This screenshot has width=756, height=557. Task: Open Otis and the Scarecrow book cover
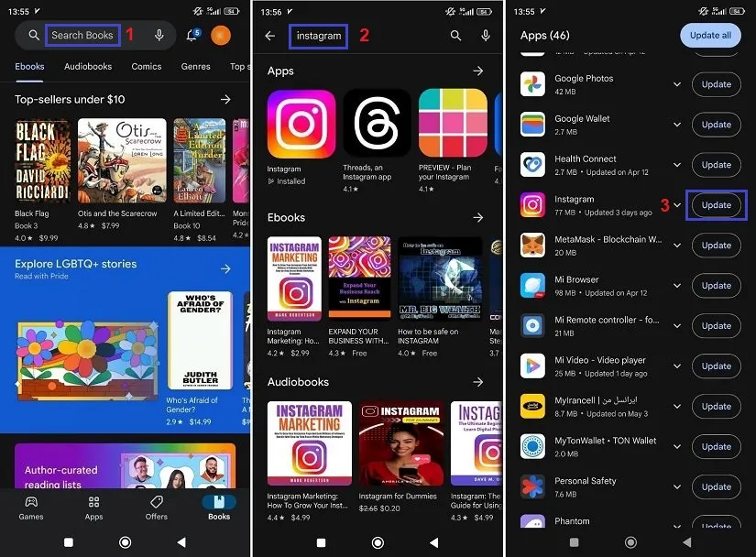(x=122, y=161)
